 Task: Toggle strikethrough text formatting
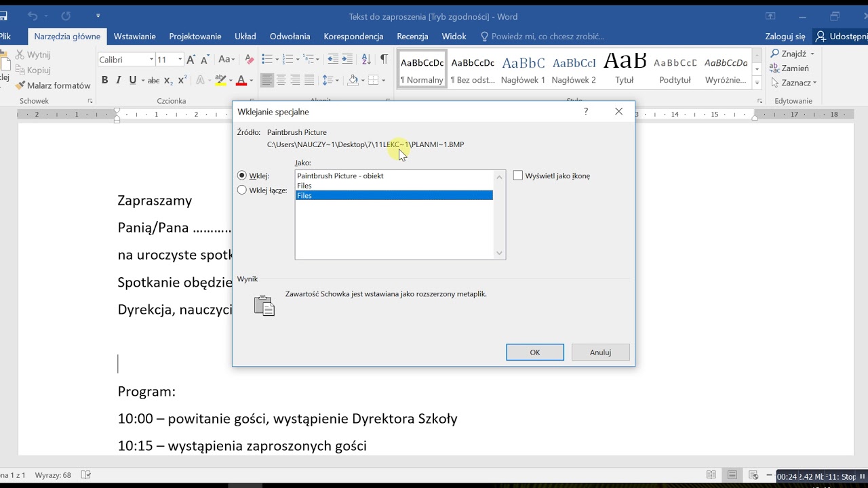coord(154,80)
